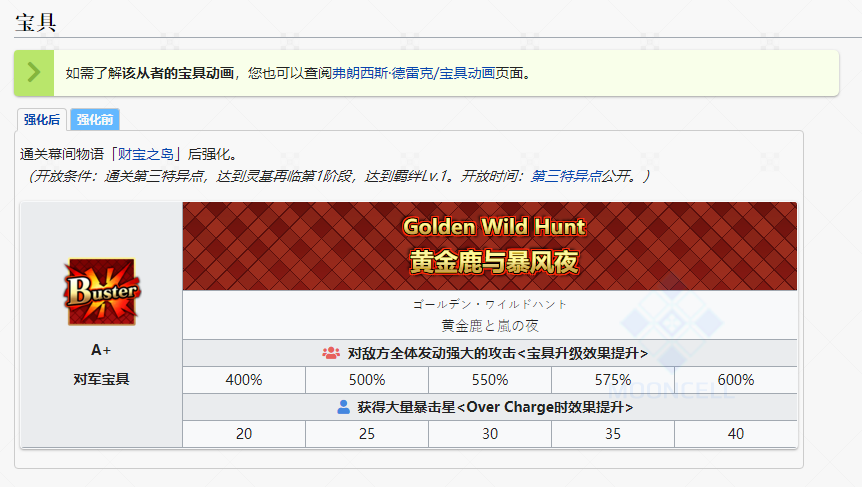Click the blue person icon for critical stars

pos(344,407)
